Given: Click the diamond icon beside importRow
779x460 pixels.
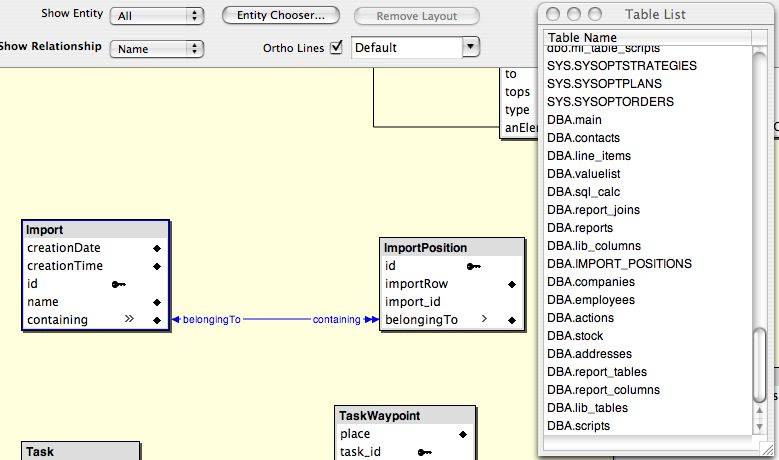Looking at the screenshot, I should 512,284.
